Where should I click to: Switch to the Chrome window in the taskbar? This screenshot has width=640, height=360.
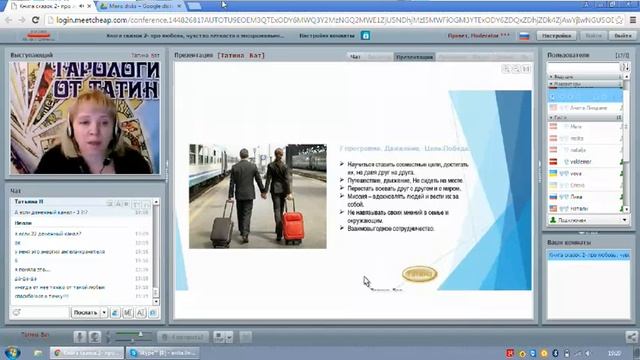click(x=87, y=353)
